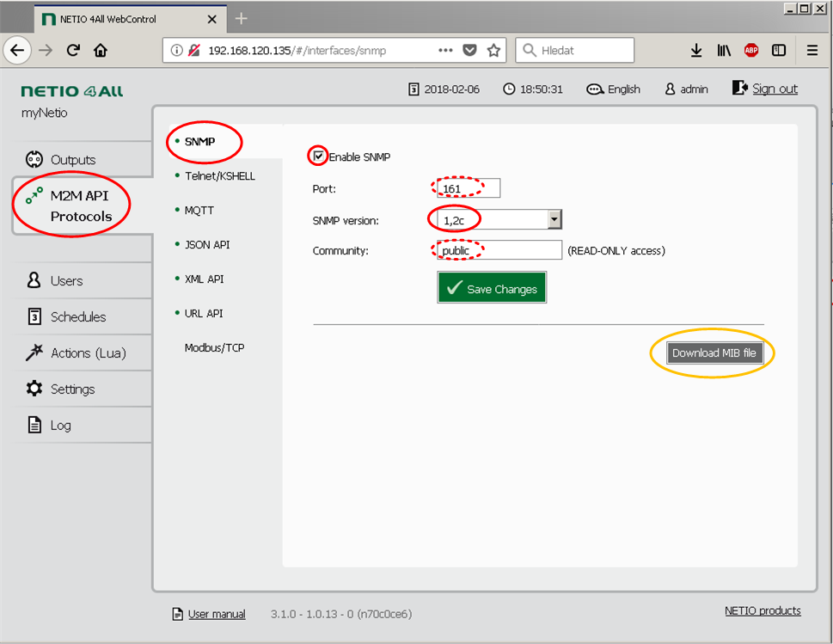Click the Download MIB file button
833x644 pixels.
(x=714, y=353)
